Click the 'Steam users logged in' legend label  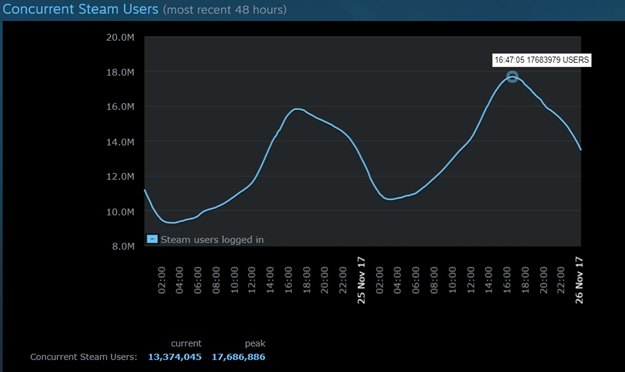click(x=212, y=240)
